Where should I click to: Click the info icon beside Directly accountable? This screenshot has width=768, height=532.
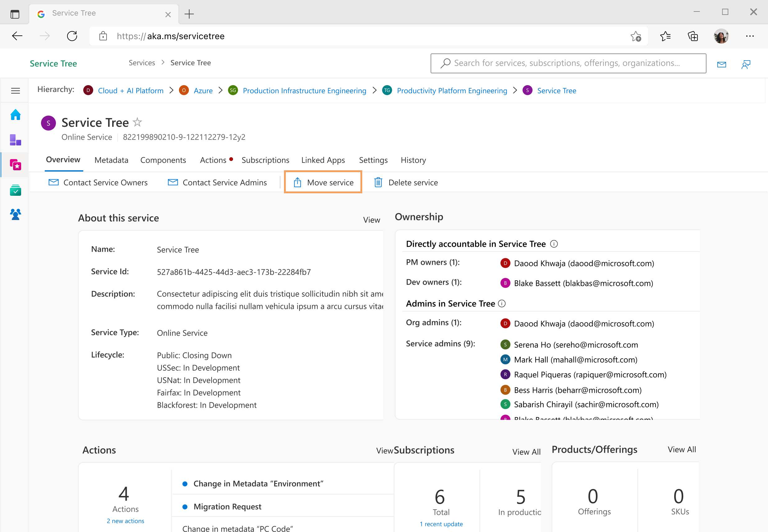point(554,244)
